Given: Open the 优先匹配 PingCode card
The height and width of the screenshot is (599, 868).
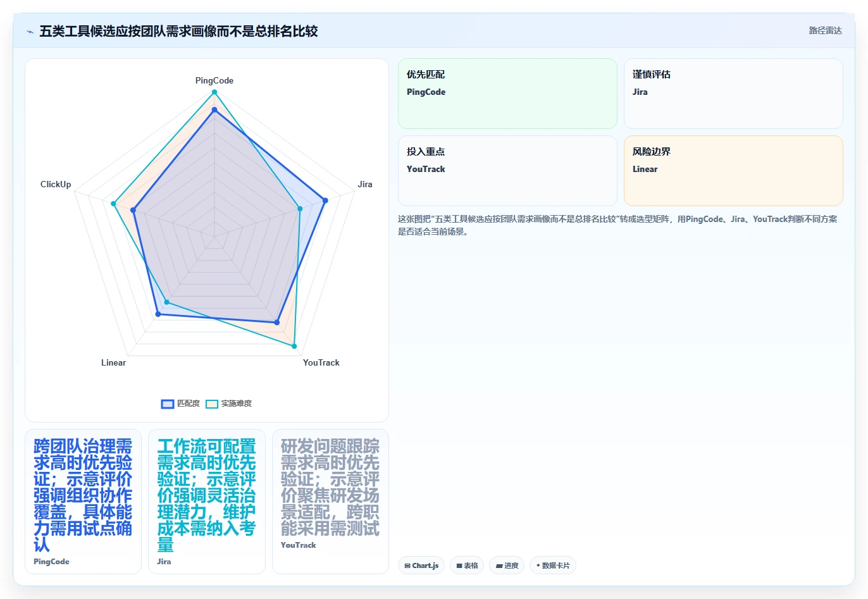Looking at the screenshot, I should (507, 94).
